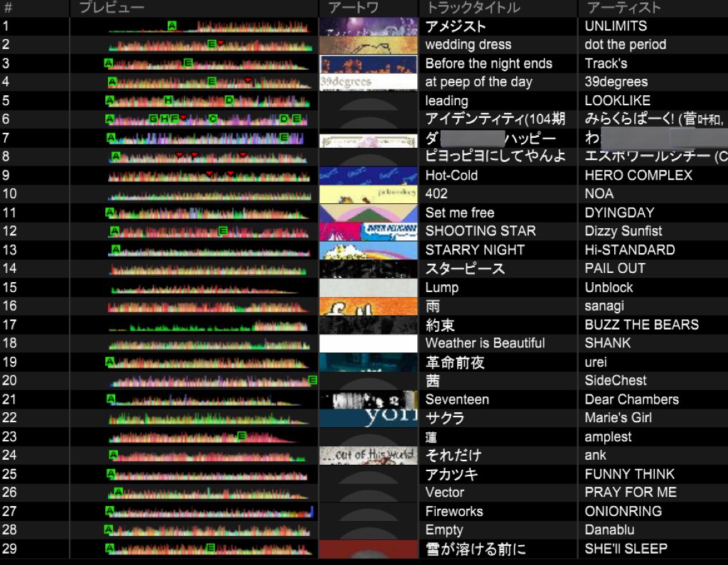Click cue marker E in row 20 茜 waveform
This screenshot has height=565, width=728.
click(x=313, y=380)
